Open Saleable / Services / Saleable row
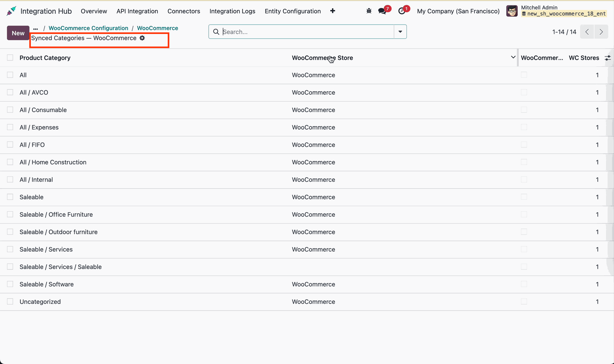The image size is (614, 364). (x=307, y=267)
